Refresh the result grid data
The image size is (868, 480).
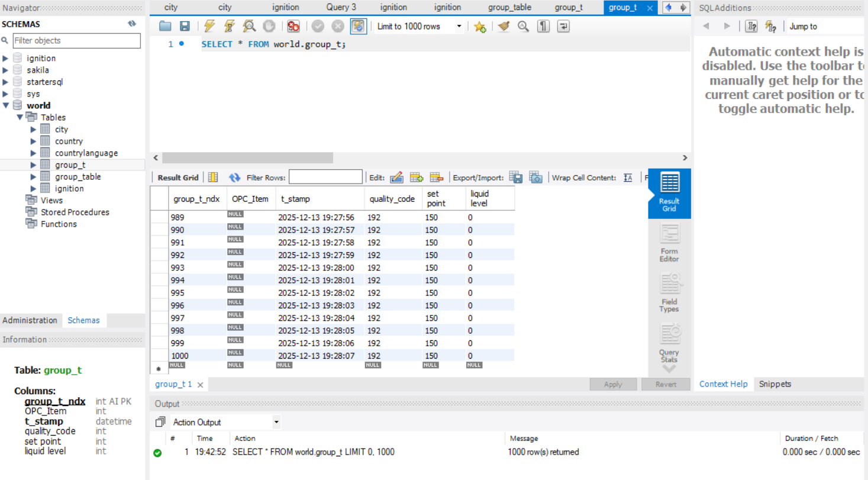[x=235, y=178]
